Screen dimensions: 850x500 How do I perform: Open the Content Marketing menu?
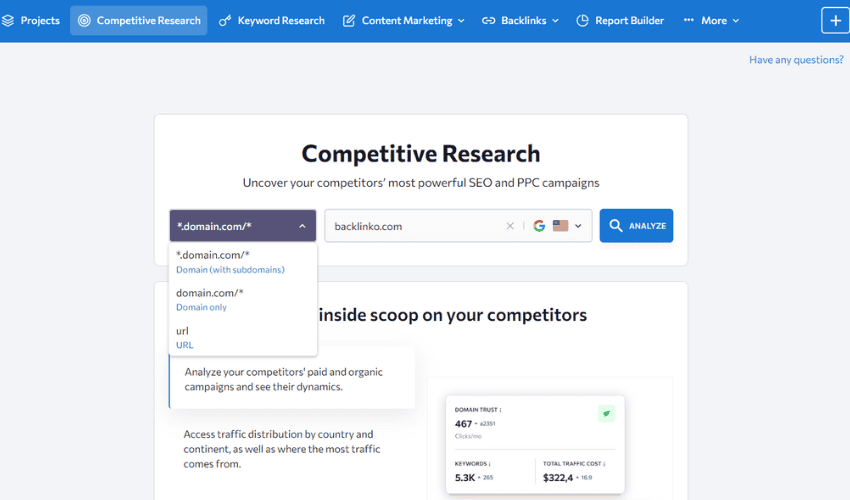coord(404,21)
